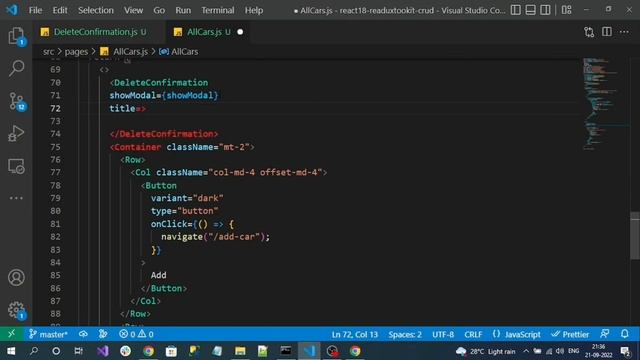
Task: Open the Explorer view in the activity bar
Action: pos(16,36)
